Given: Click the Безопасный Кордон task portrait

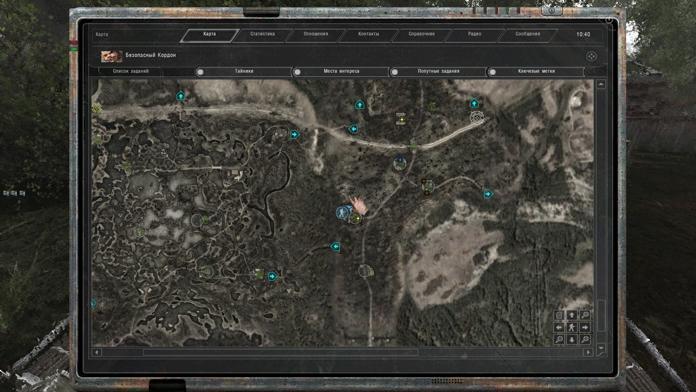Looking at the screenshot, I should (111, 56).
